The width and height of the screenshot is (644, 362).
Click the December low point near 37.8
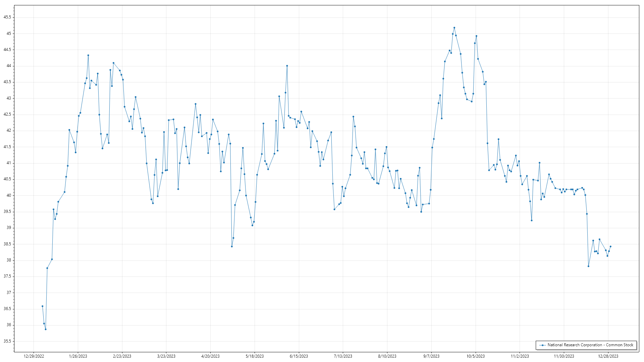point(588,266)
